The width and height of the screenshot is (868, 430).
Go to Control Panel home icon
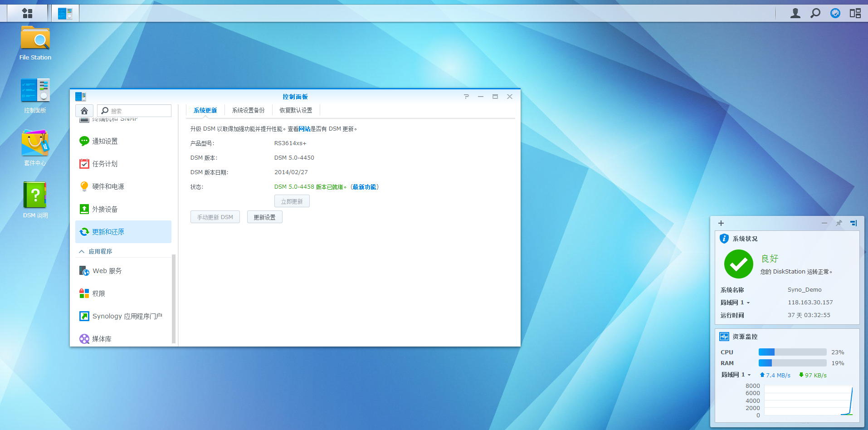pos(84,111)
